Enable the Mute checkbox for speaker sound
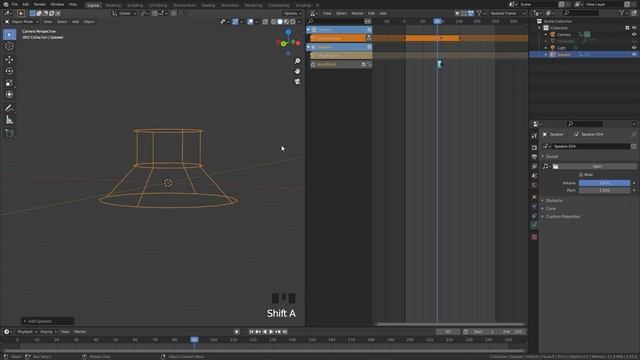The height and width of the screenshot is (360, 640). point(581,175)
